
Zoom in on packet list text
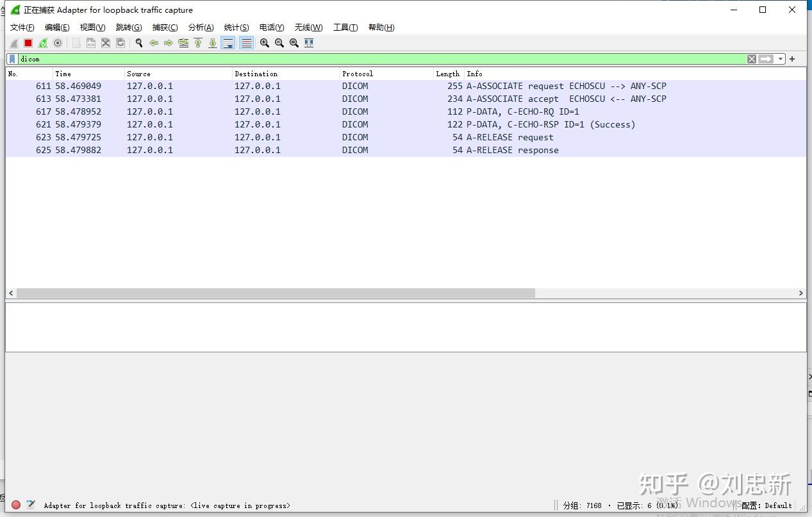pos(264,43)
